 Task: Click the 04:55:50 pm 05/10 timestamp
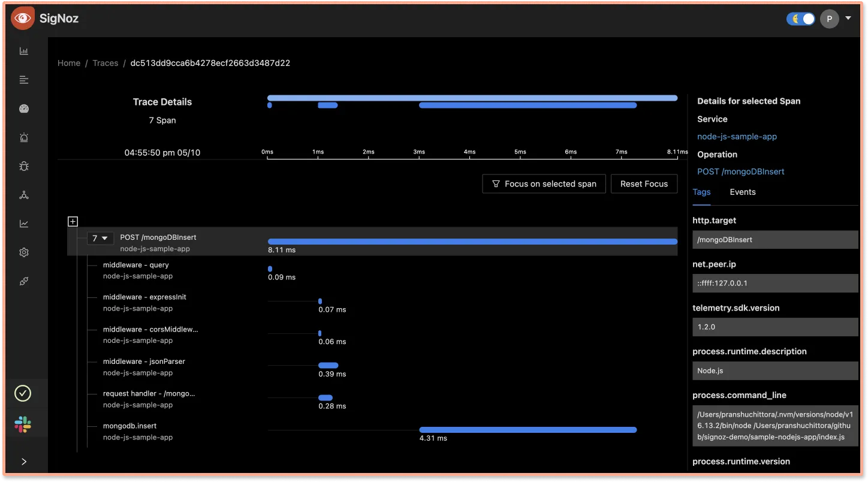tap(162, 153)
